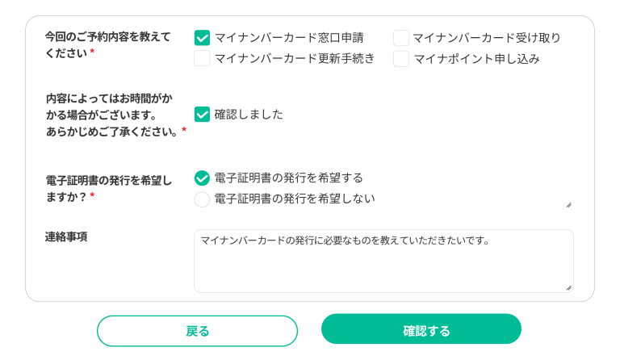This screenshot has width=620, height=364.
Task: Choose the 電子証明書の発行を希望しない radio button
Action: click(202, 199)
